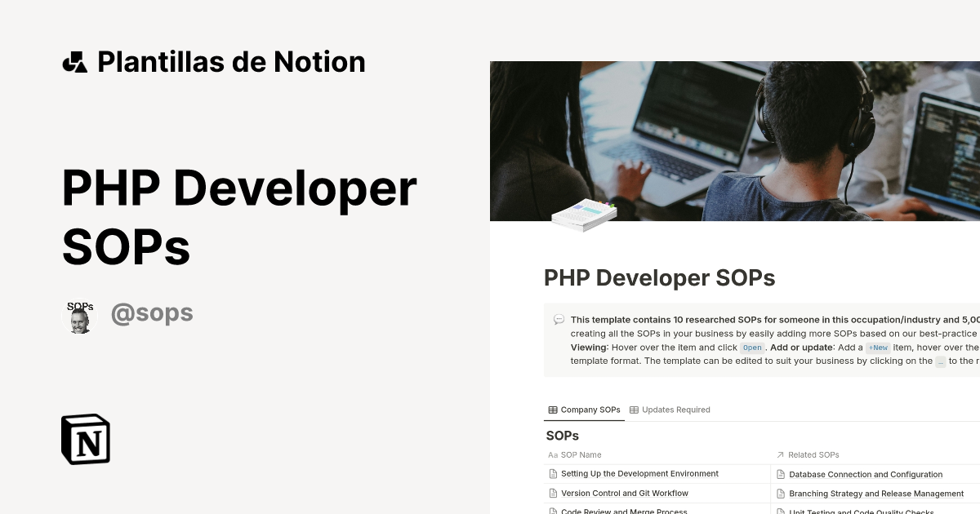Viewport: 980px width, 514px height.
Task: Click the page icon next to Setting Up the Development Environment
Action: (x=552, y=473)
